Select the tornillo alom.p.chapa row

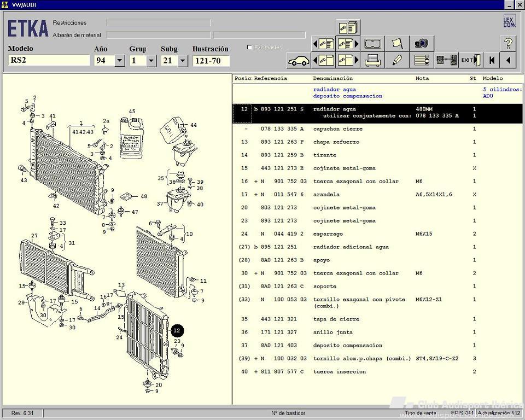[377, 358]
